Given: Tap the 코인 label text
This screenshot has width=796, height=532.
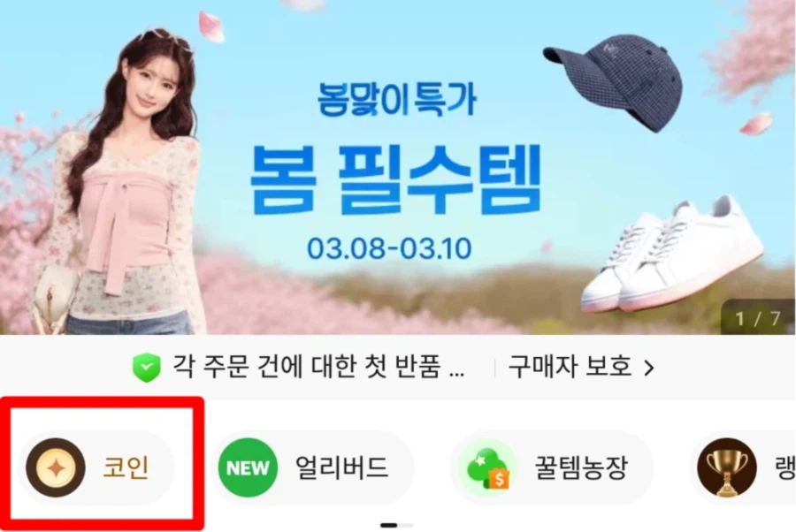Looking at the screenshot, I should click(126, 467).
